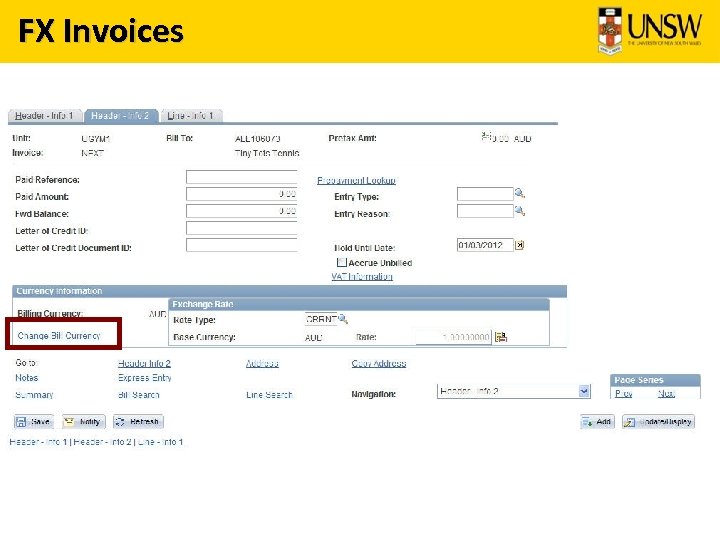
Task: Click the Hold Until Date field
Action: 485,245
